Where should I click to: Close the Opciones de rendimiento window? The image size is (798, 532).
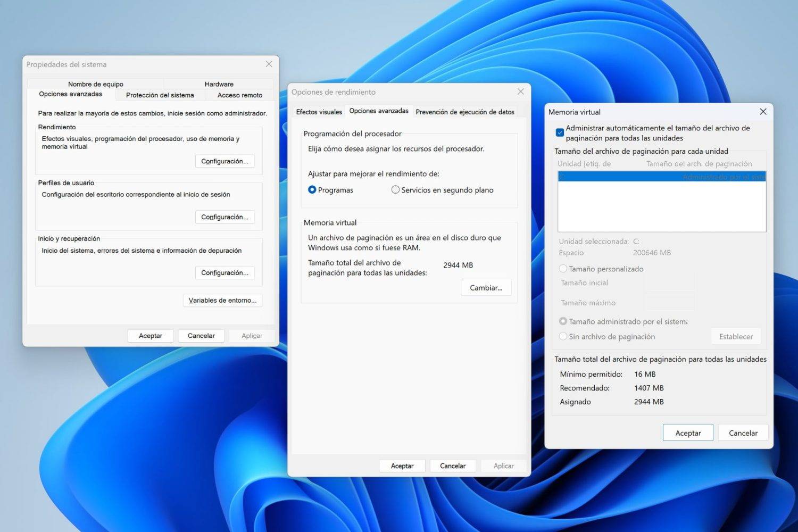tap(520, 92)
